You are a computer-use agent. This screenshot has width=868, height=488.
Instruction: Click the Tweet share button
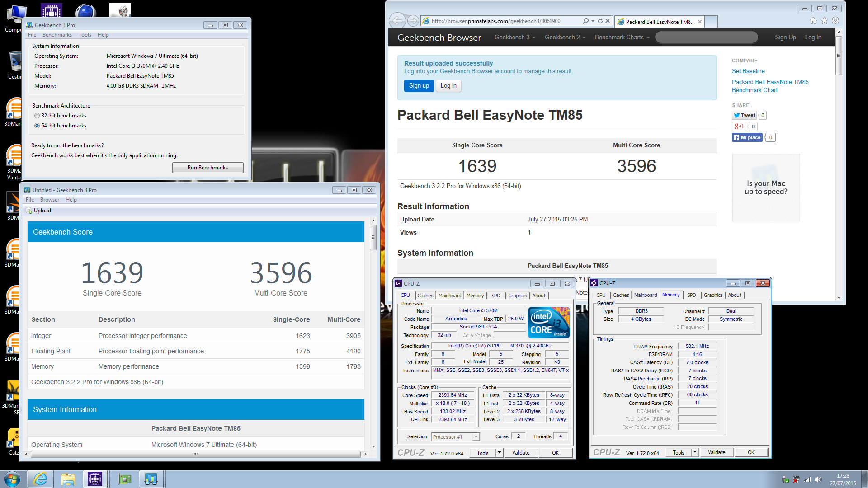(744, 115)
